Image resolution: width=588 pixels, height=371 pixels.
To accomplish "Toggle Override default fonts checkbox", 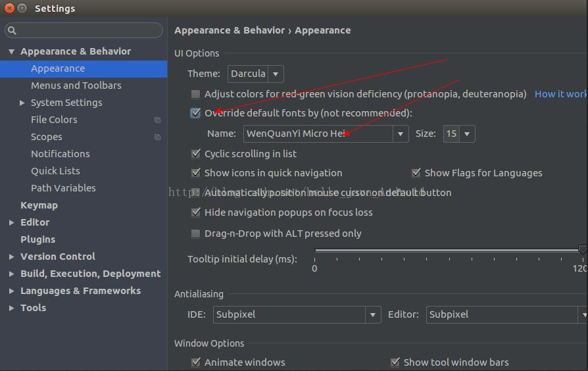I will click(x=195, y=113).
